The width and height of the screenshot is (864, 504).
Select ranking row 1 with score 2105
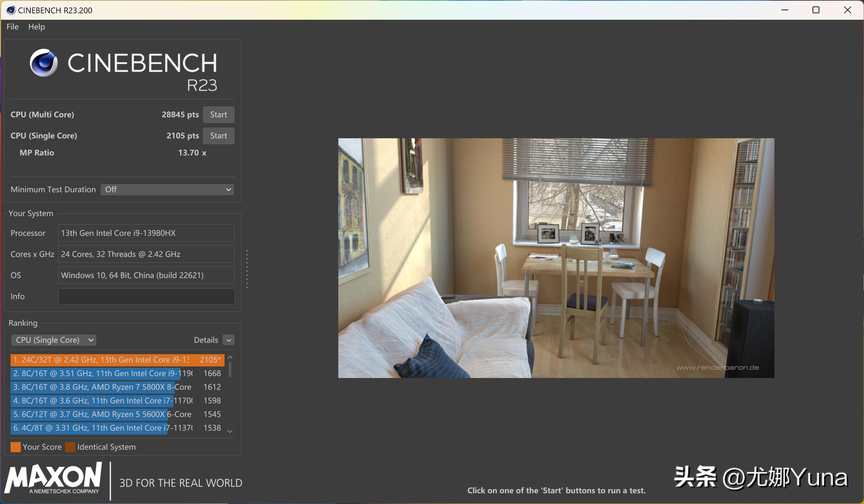(117, 360)
